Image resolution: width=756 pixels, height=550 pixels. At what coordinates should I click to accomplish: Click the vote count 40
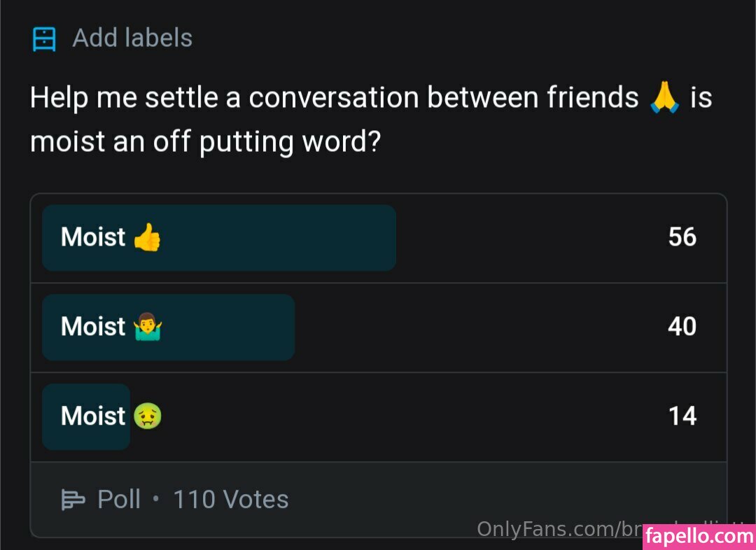tap(682, 327)
